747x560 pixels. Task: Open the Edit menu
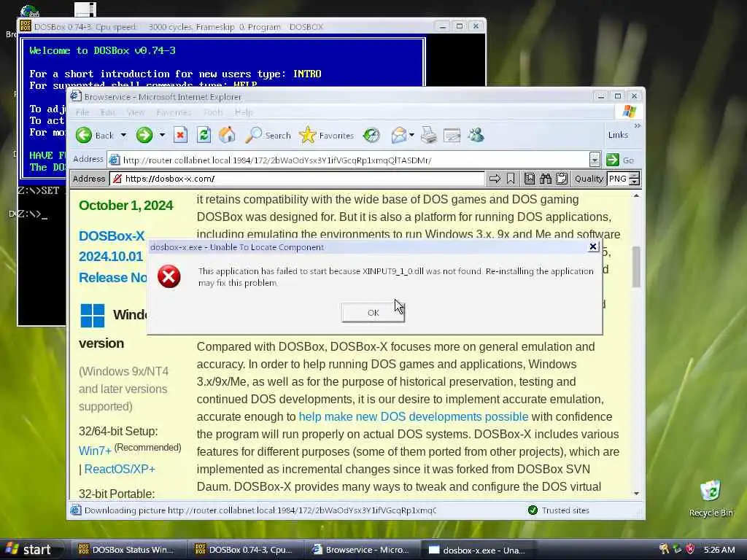[x=107, y=112]
